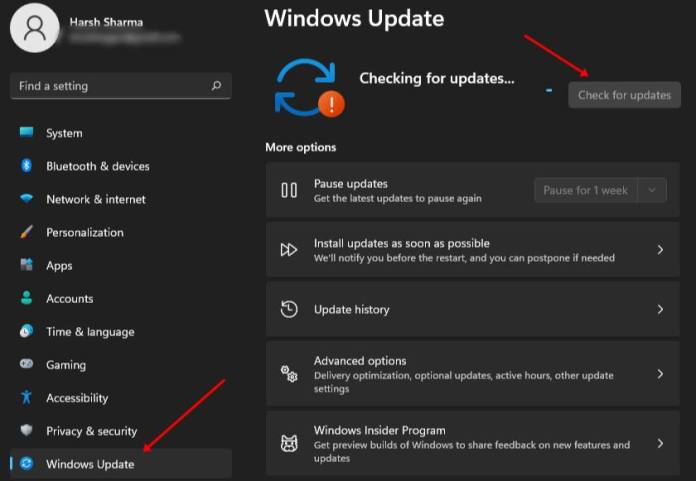696x481 pixels.
Task: Click the user profile avatar icon
Action: pyautogui.click(x=35, y=27)
